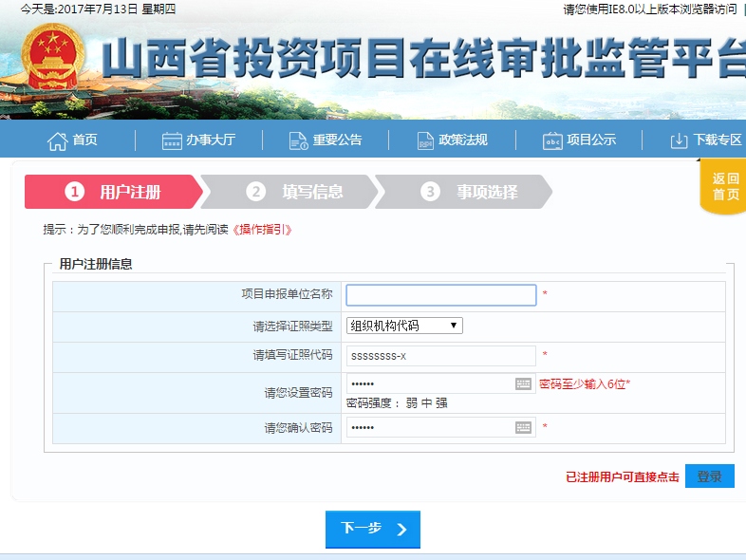Expand the 组织机构代码 certificate type dropdown

point(404,326)
